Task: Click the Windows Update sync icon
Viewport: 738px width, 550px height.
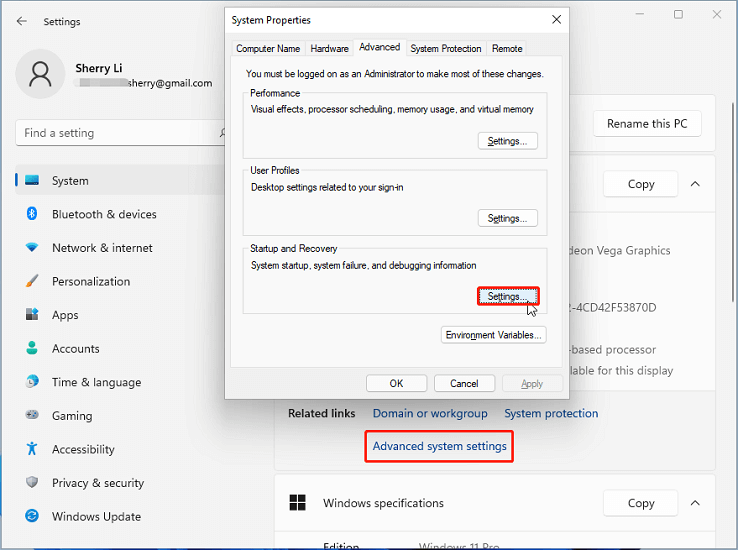Action: [32, 516]
